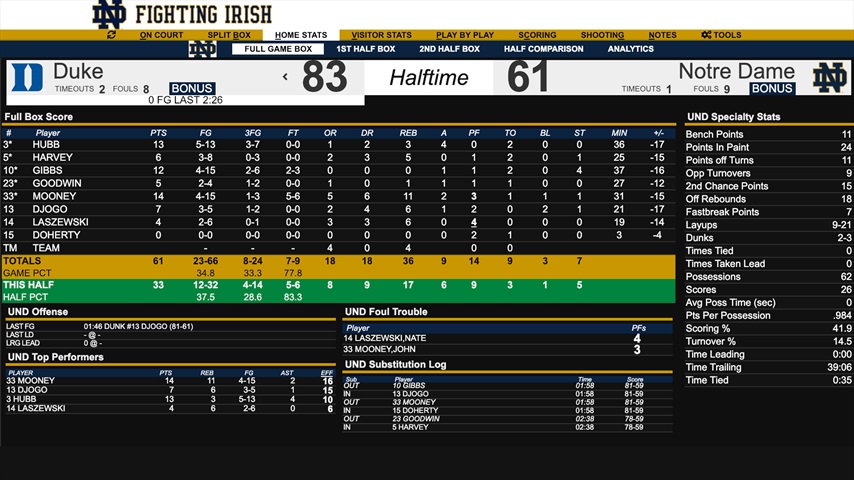Open the Tools menu with gear icon

(721, 35)
